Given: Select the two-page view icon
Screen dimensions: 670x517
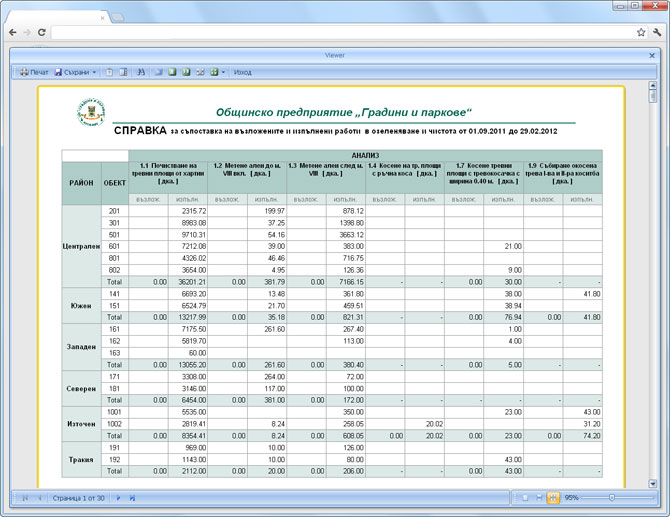Looking at the screenshot, I should (186, 72).
